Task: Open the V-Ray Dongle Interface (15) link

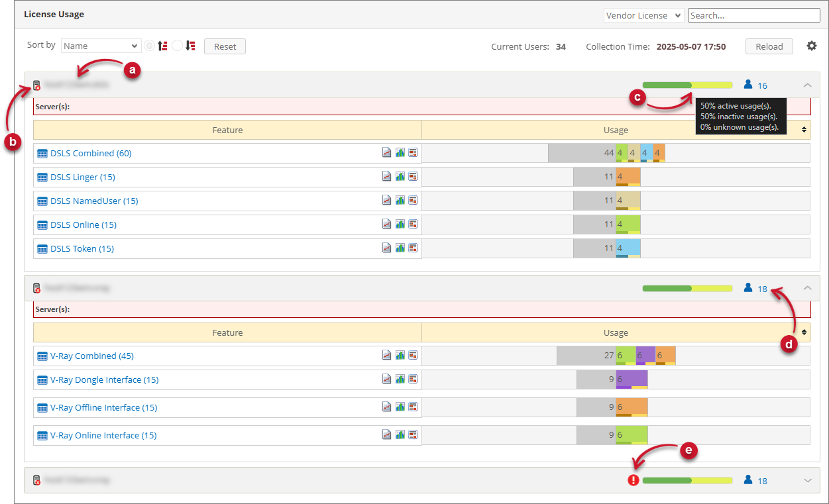Action: [104, 379]
